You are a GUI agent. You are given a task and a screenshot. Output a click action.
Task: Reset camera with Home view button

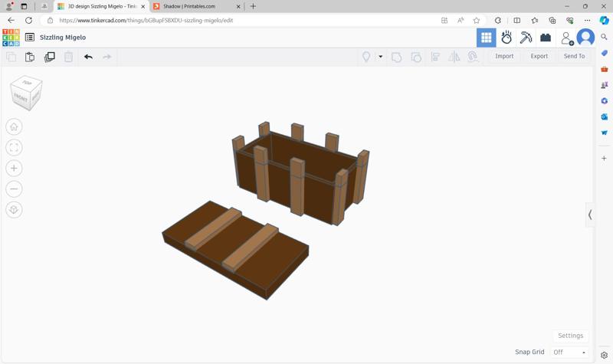click(x=14, y=127)
